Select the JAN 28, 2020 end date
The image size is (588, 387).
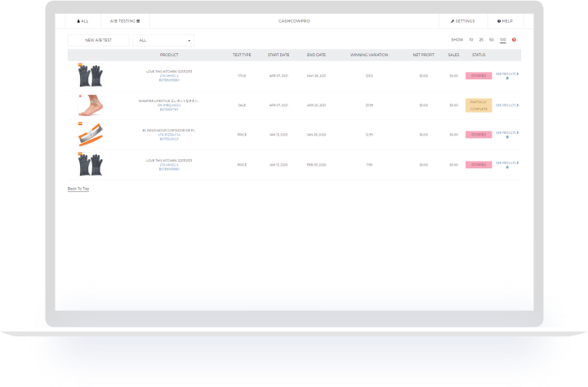316,135
